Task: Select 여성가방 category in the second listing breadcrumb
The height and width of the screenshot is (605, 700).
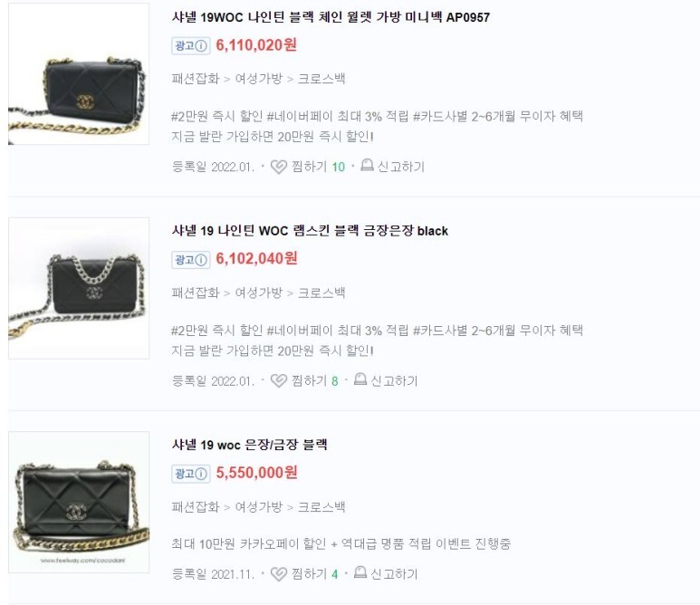Action: pyautogui.click(x=258, y=293)
